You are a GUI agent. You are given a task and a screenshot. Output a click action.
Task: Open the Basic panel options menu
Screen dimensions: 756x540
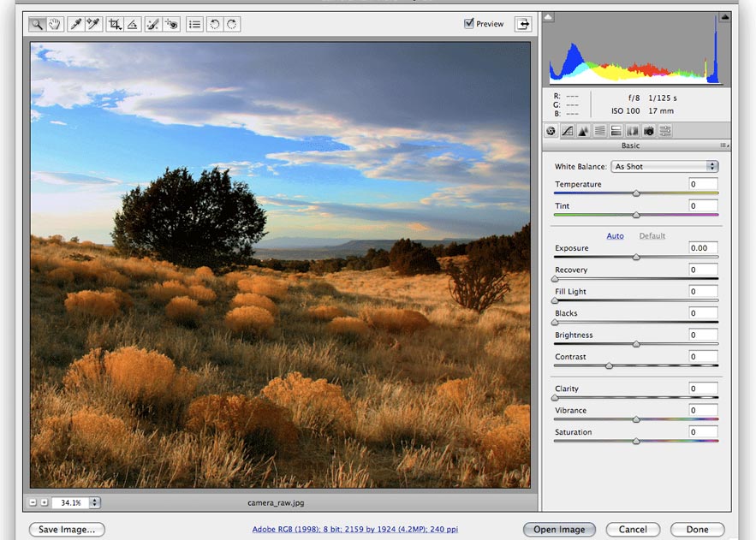(x=724, y=145)
